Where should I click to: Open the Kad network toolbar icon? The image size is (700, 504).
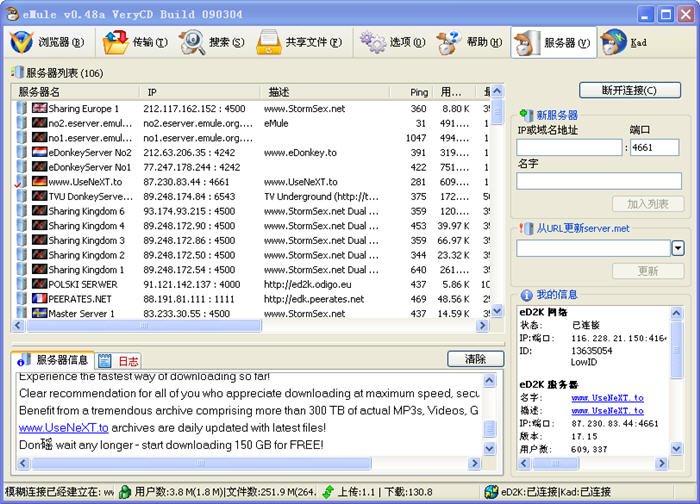tap(611, 42)
